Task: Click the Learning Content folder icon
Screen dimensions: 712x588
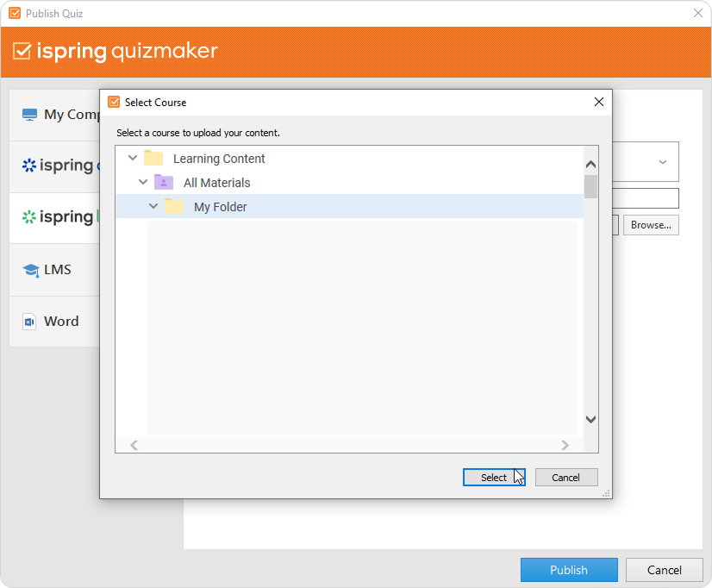Action: tap(153, 159)
